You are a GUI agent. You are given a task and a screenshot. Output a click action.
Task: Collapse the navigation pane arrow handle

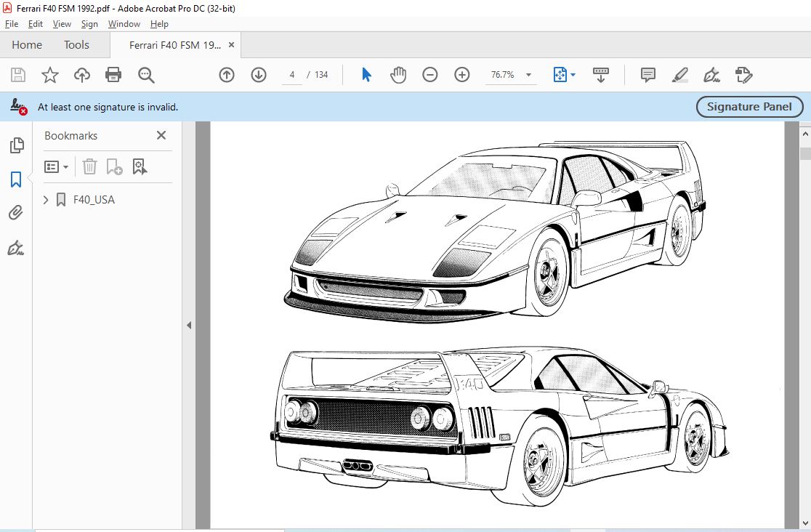[x=189, y=326]
